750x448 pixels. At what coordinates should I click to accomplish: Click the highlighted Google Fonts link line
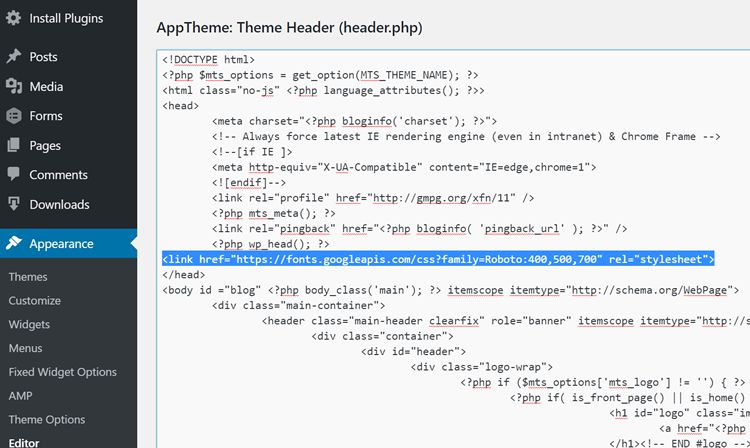438,259
